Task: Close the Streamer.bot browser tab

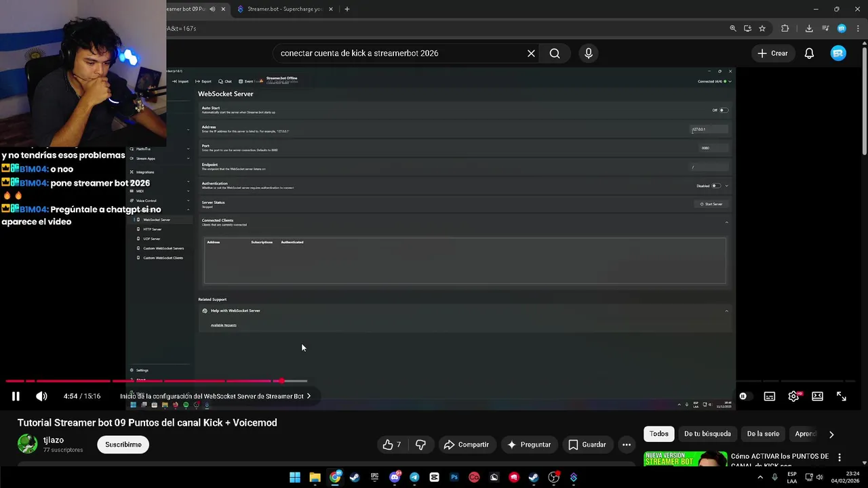Action: point(331,9)
